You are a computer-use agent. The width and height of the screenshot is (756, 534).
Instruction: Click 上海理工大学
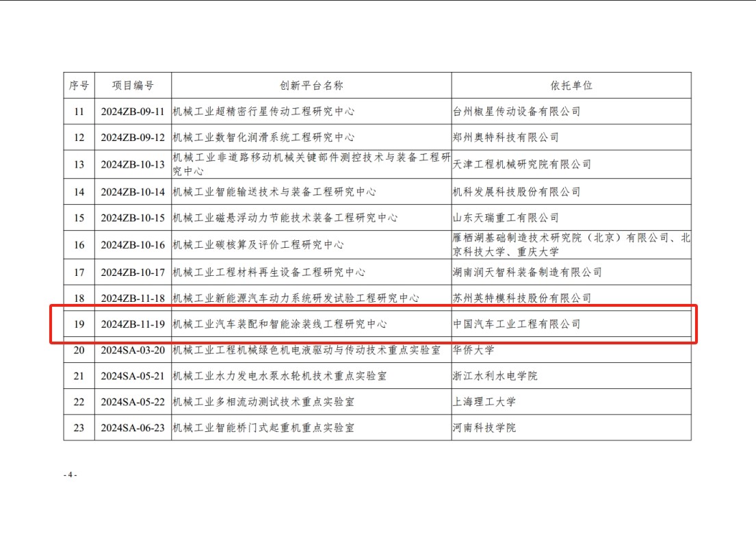tap(484, 403)
